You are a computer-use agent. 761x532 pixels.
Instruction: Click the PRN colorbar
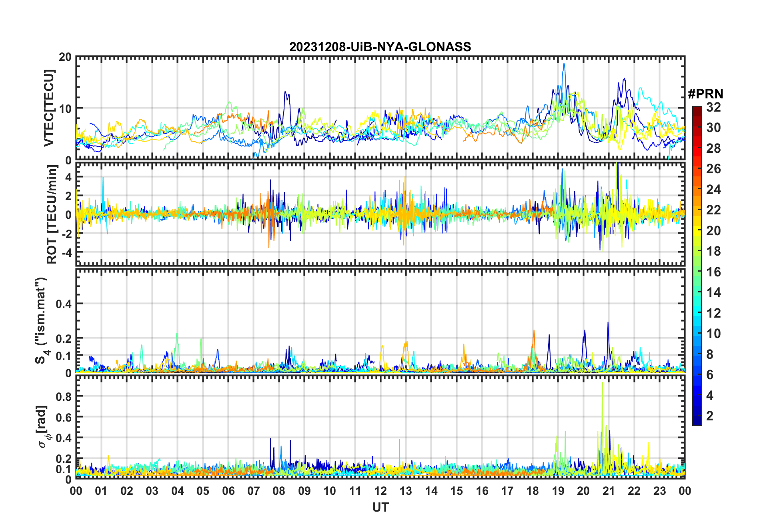tap(697, 266)
